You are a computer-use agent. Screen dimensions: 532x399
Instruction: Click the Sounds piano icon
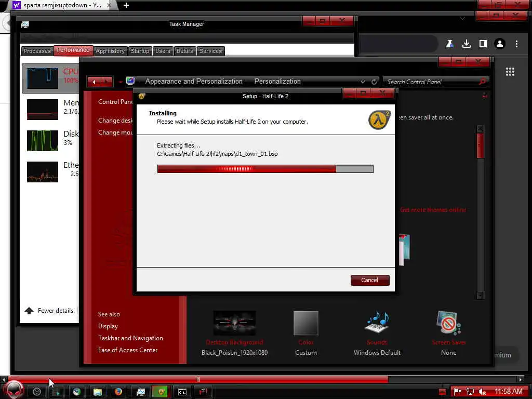(377, 322)
